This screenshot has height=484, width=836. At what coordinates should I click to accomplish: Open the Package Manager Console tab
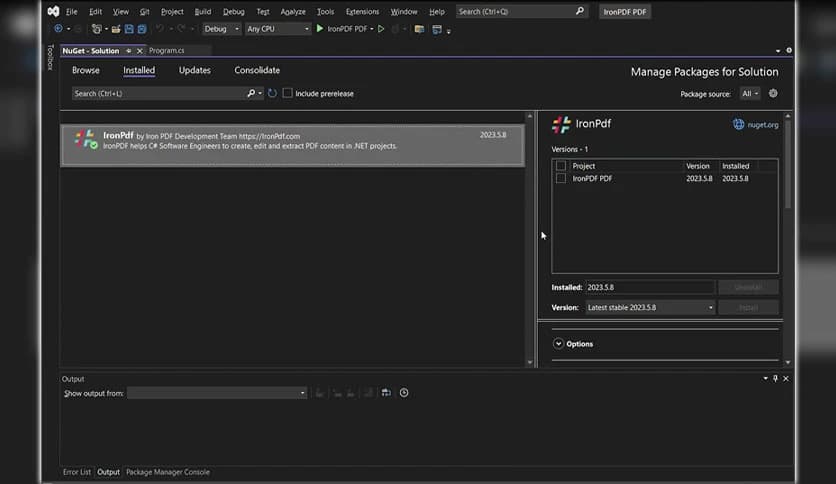(168, 472)
